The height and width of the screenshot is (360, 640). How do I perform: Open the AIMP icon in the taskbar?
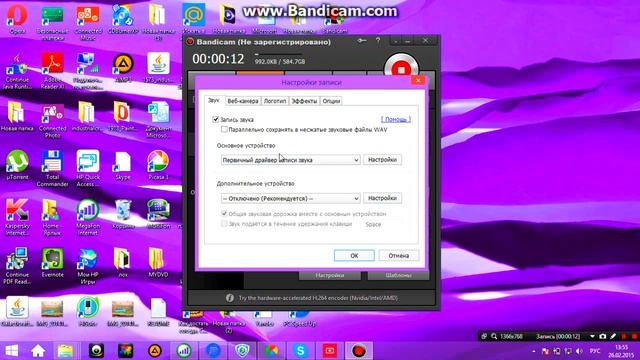tap(155, 351)
